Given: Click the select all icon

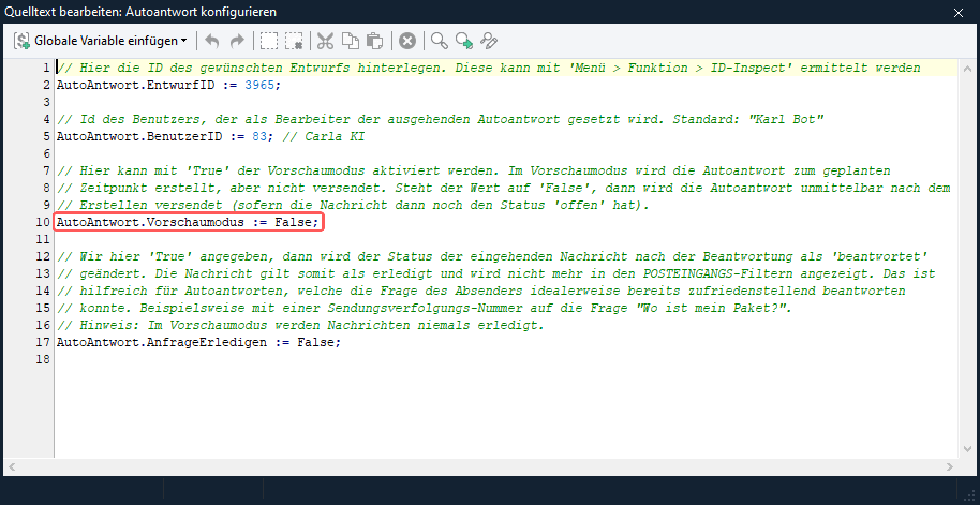Looking at the screenshot, I should pos(269,41).
